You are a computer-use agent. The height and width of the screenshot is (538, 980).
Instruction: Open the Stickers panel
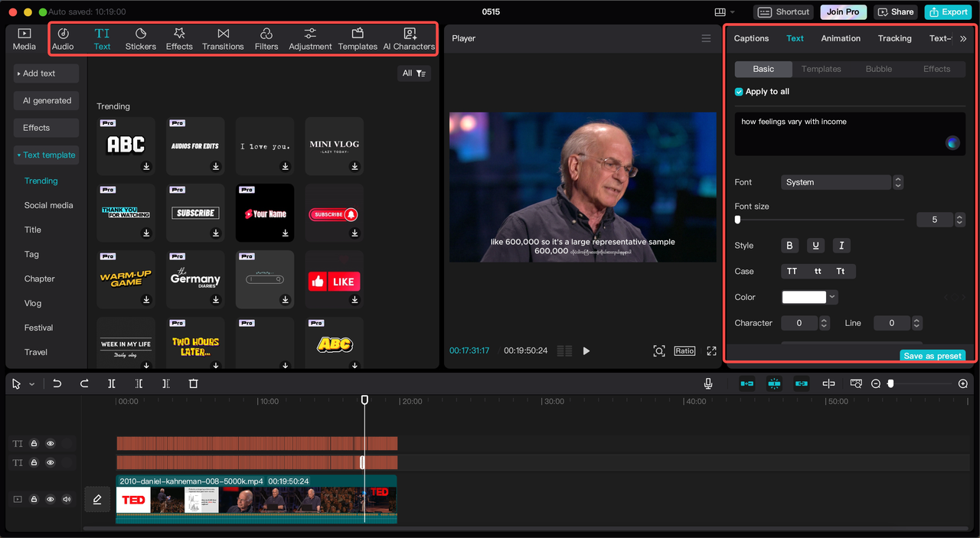(x=141, y=39)
